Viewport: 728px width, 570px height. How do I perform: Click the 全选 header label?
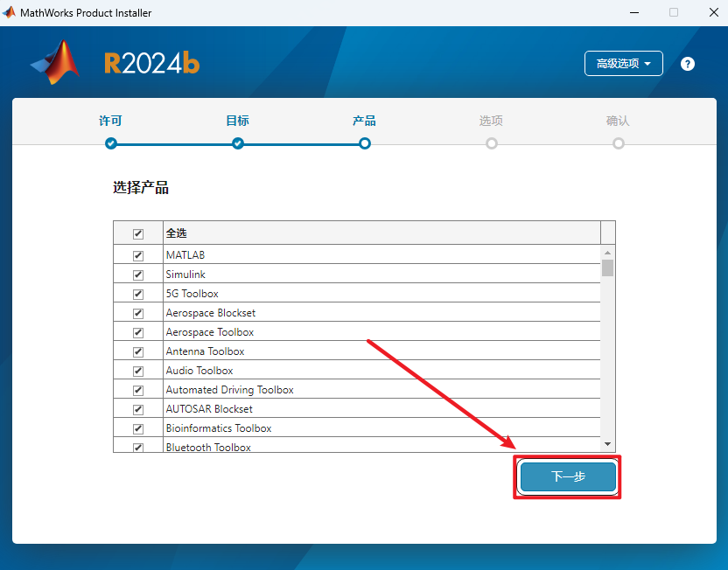[x=177, y=233]
